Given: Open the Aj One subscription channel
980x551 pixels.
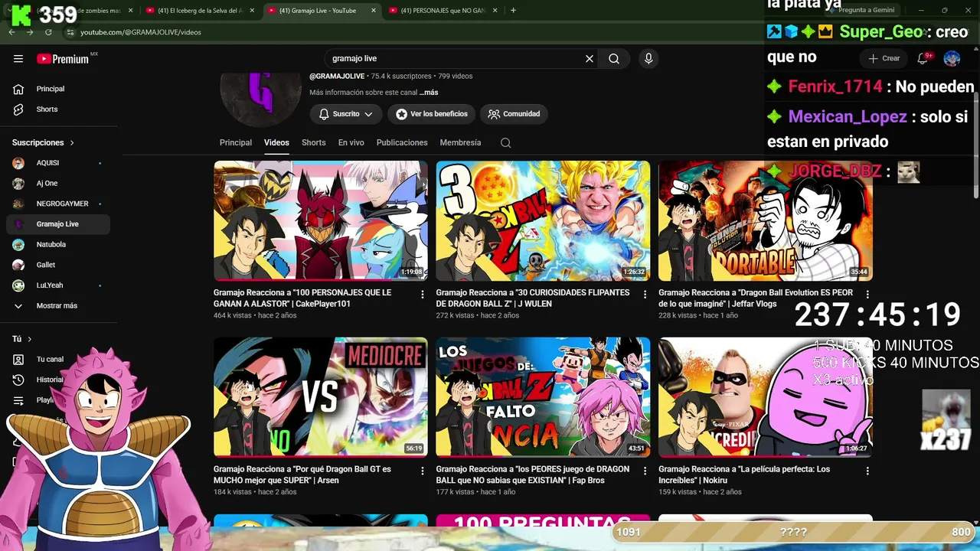Looking at the screenshot, I should click(x=58, y=184).
